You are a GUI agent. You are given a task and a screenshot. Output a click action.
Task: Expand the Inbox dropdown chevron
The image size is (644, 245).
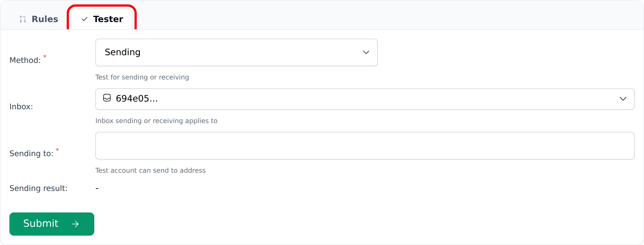[x=623, y=99]
